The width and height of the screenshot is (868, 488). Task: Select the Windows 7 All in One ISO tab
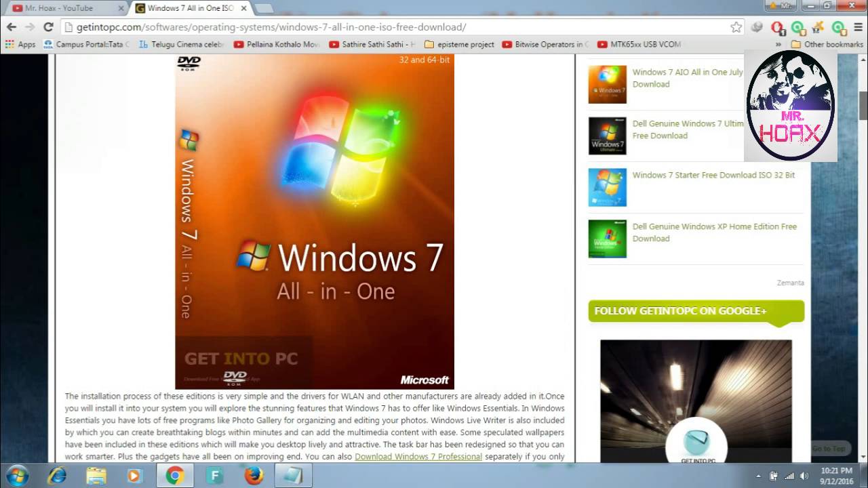[190, 8]
